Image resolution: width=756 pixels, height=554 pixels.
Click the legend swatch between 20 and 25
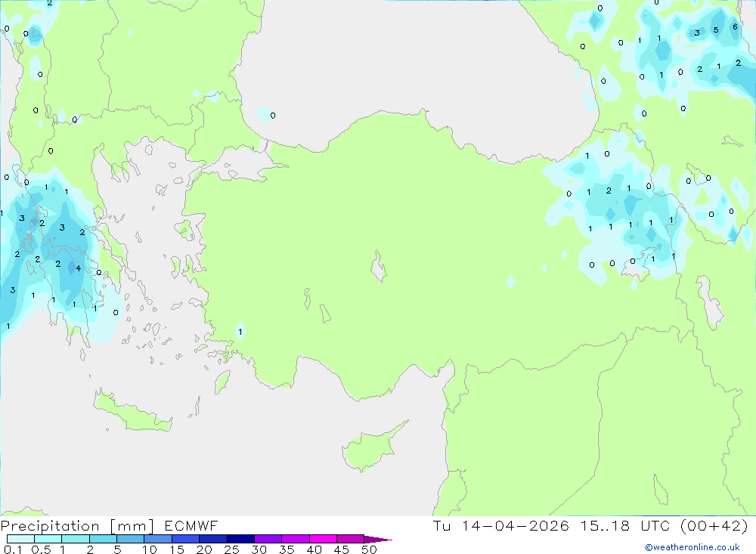click(212, 539)
